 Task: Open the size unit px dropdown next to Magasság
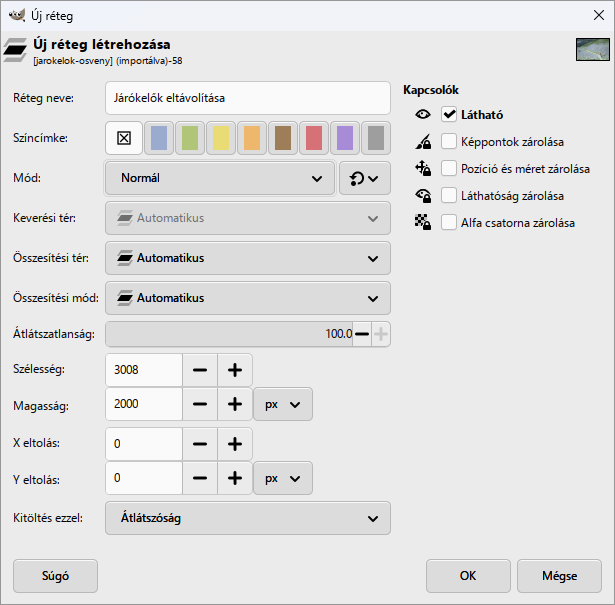point(283,404)
